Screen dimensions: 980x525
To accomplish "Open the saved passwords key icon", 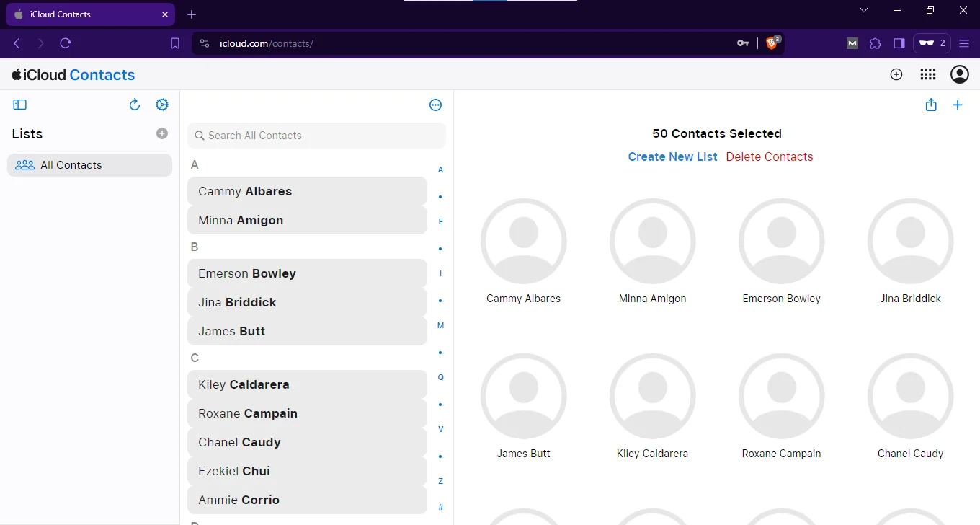I will click(743, 43).
